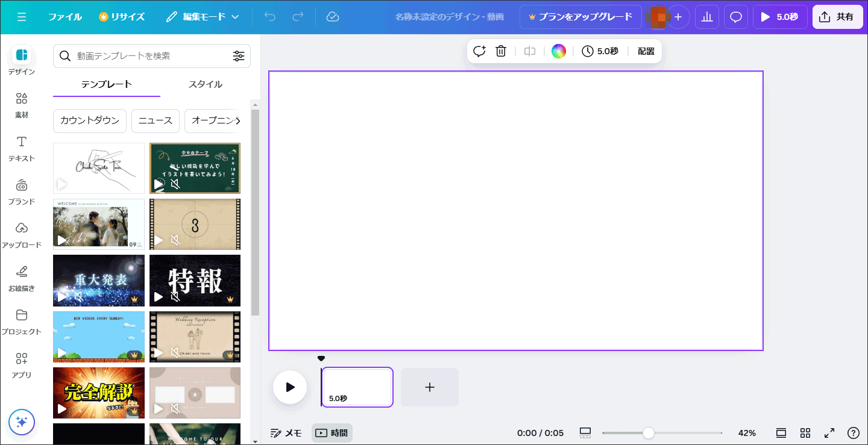Add a new page to timeline
Viewport: 868px width, 445px height.
click(430, 387)
